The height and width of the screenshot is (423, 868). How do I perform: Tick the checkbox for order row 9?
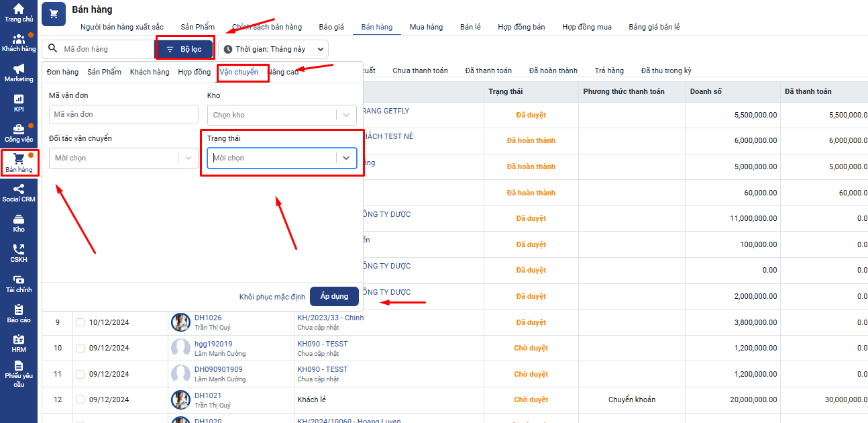[x=80, y=322]
